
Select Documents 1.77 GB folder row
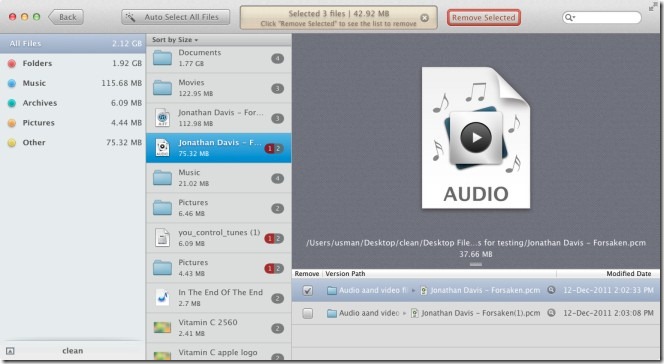coord(219,58)
